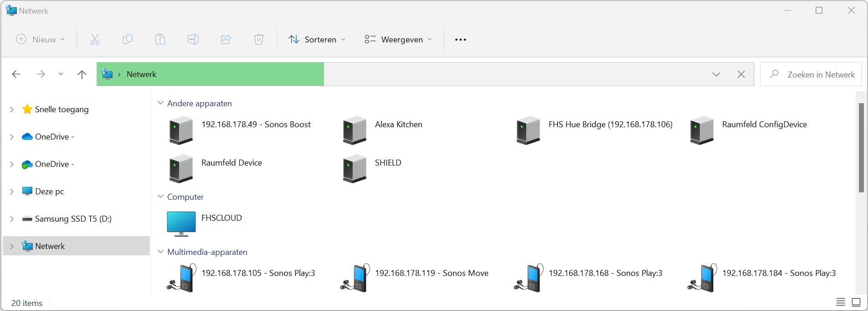This screenshot has width=868, height=311.
Task: Click the 'SHIELD' label text
Action: (x=388, y=163)
